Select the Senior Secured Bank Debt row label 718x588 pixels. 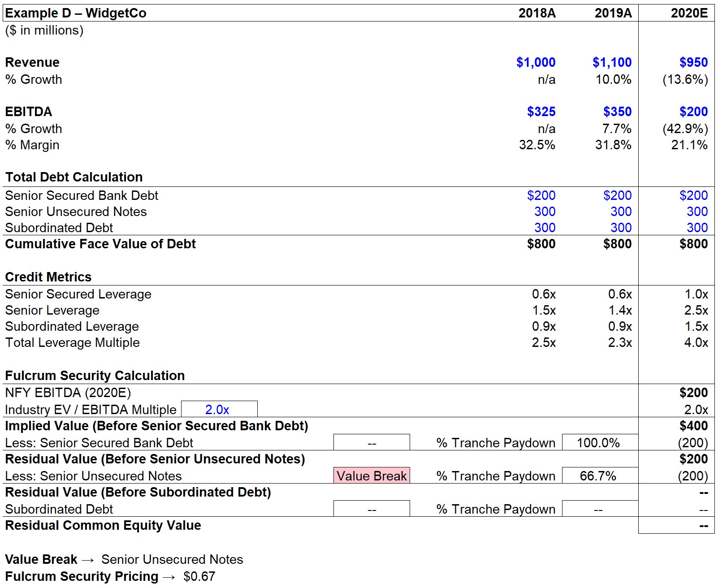tap(82, 195)
